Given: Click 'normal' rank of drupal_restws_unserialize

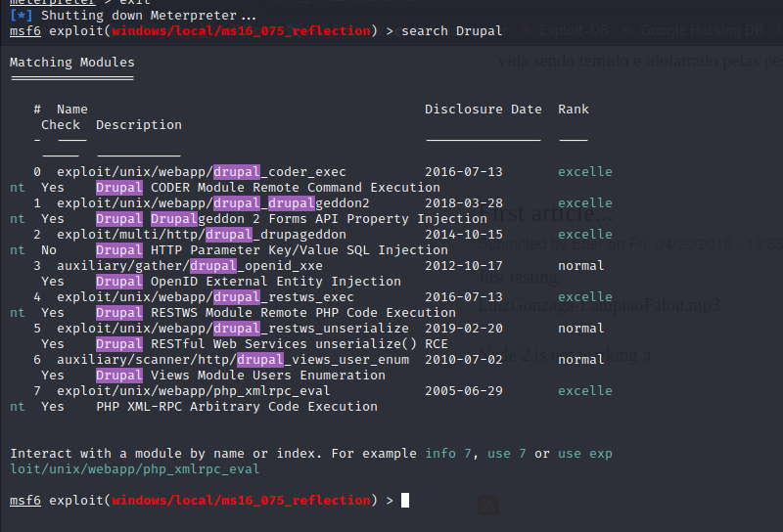Looking at the screenshot, I should (x=580, y=329).
